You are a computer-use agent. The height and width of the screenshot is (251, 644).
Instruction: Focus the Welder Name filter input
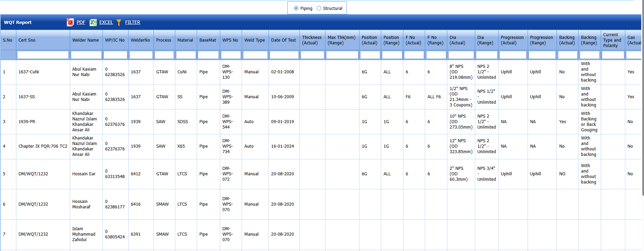(x=86, y=55)
